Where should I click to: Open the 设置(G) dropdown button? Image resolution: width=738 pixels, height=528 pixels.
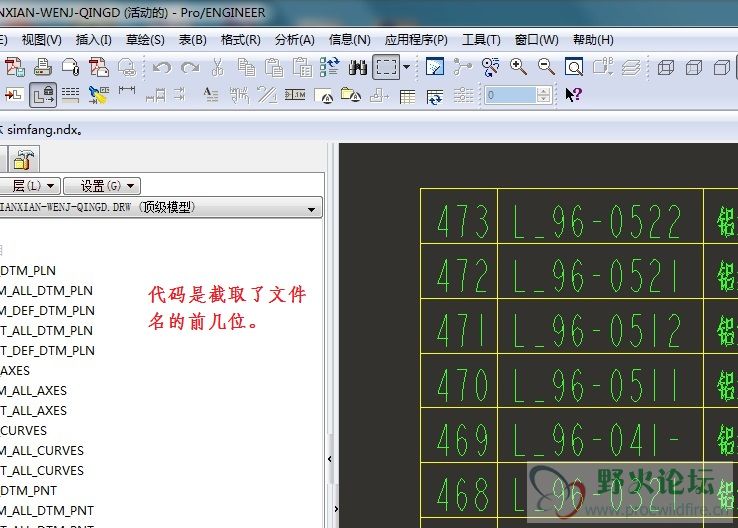coord(102,186)
